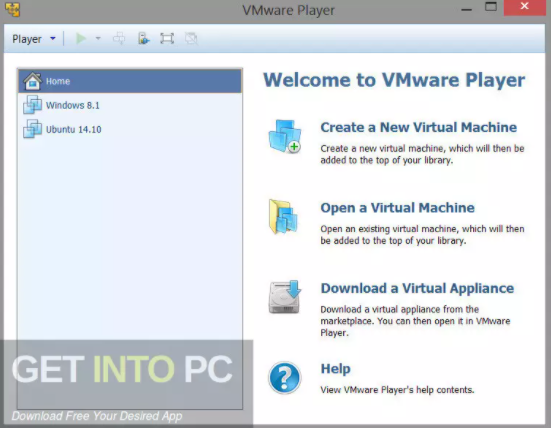Screen dimensions: 551x428
Task: Select the Windows 8.1 virtual machine
Action: click(x=130, y=105)
